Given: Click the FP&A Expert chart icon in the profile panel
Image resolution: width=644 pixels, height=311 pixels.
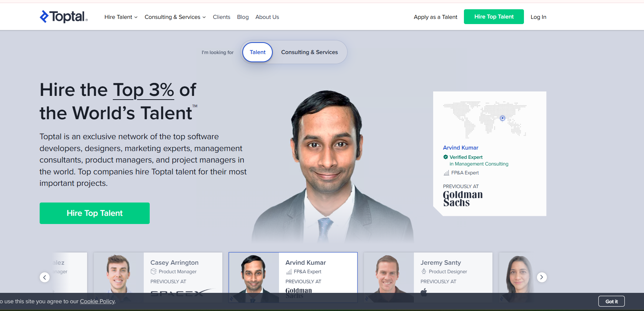Looking at the screenshot, I should point(447,173).
